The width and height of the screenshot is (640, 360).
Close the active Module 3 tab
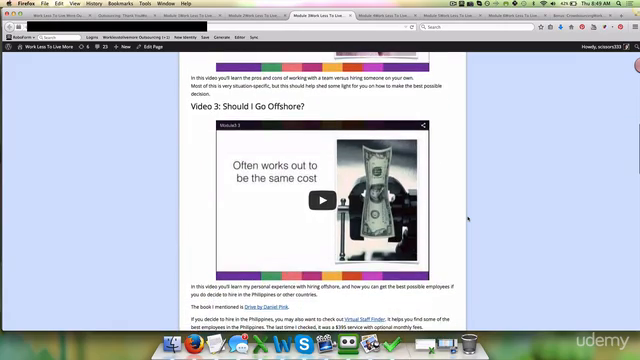tap(350, 16)
